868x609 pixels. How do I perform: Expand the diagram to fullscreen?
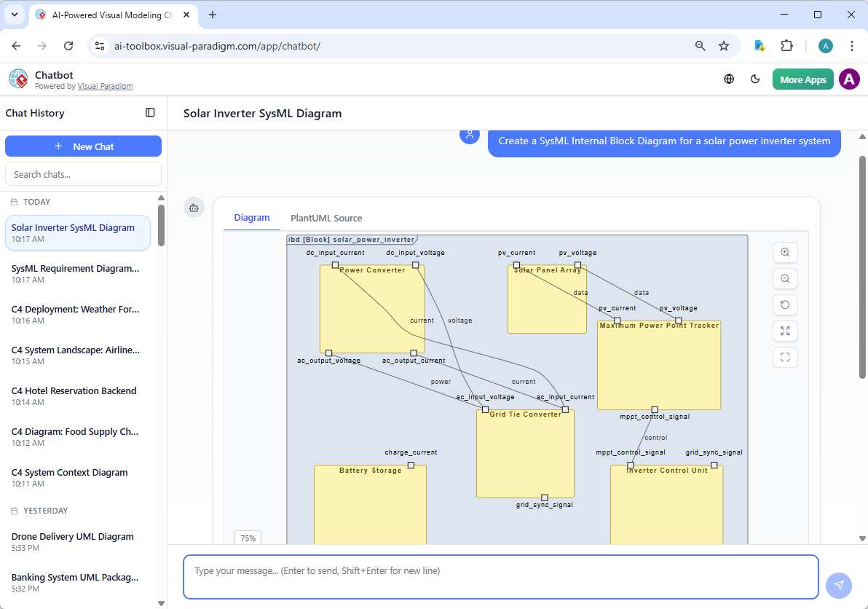tap(785, 331)
